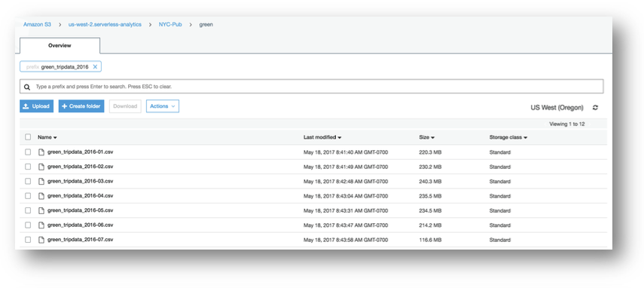Click the 235.5 MB size value
This screenshot has height=288, width=644.
[x=430, y=196]
